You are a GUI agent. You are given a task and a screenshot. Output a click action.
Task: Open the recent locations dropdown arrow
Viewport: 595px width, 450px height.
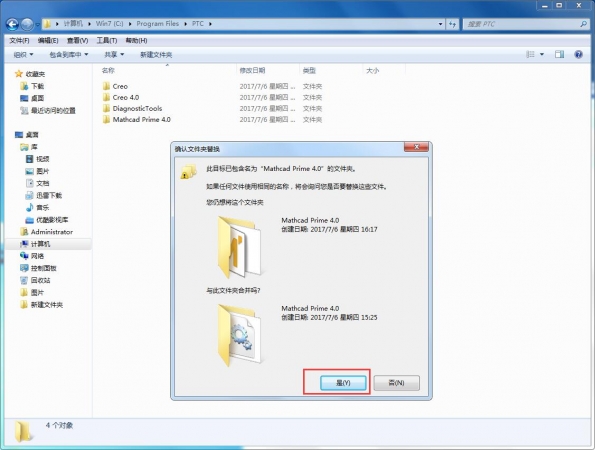pyautogui.click(x=38, y=25)
